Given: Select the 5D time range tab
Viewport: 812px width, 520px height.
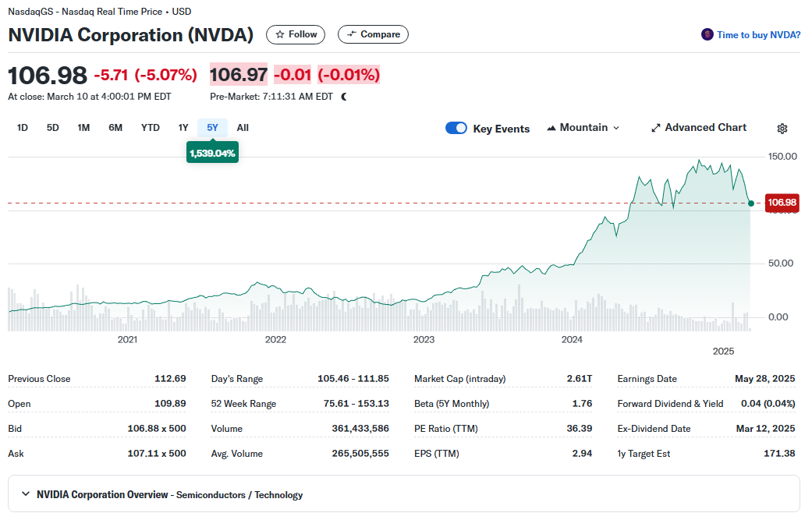Looking at the screenshot, I should 53,128.
